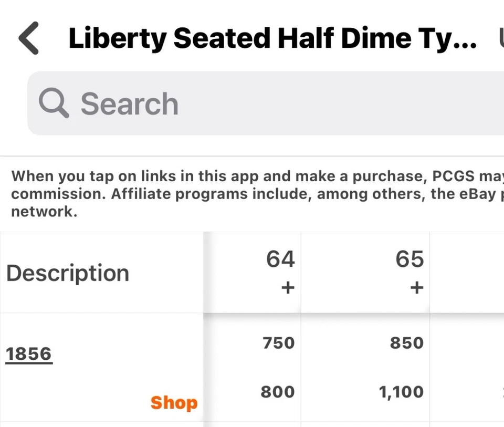Image resolution: width=504 pixels, height=427 pixels.
Task: Tap the cut-off item right of title
Action: click(x=499, y=39)
